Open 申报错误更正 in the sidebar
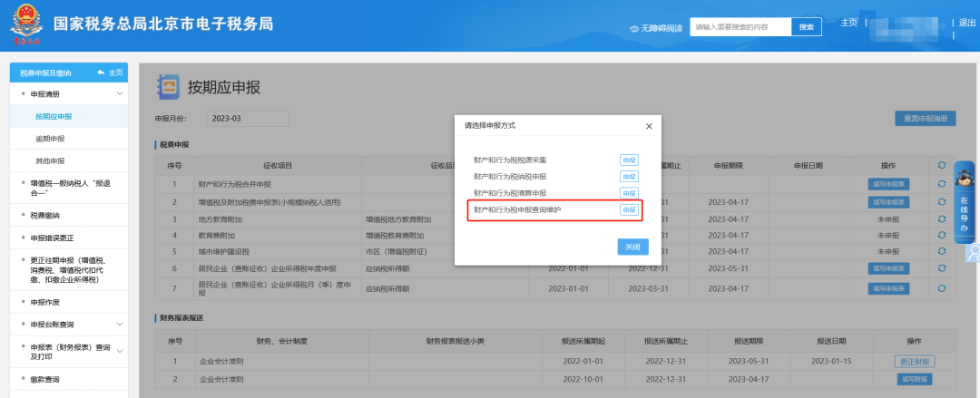This screenshot has height=398, width=980. tap(52, 238)
